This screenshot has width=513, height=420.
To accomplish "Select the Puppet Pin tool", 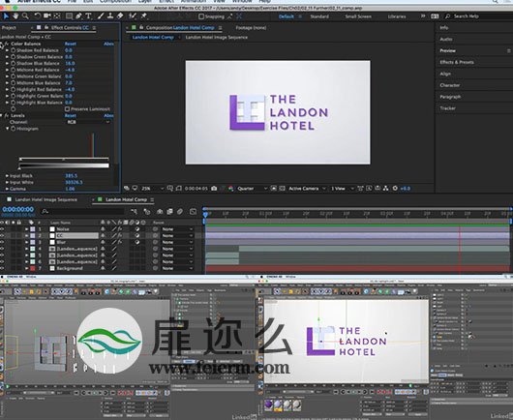I will (x=143, y=15).
